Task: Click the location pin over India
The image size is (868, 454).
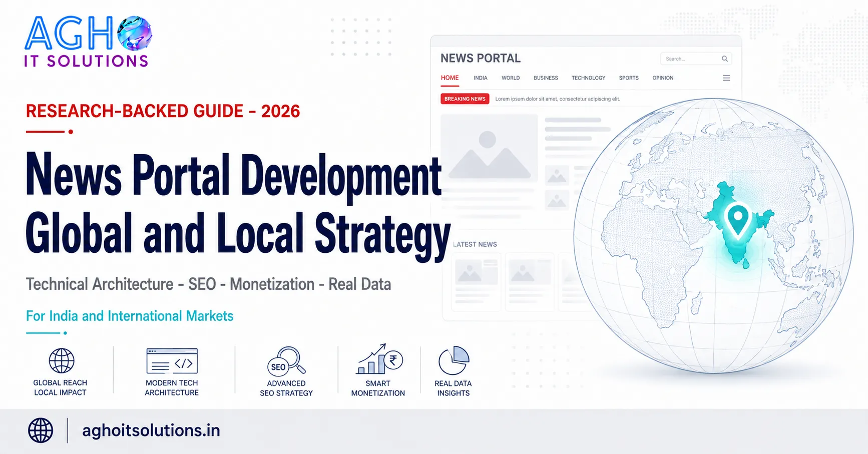Action: pos(738,220)
